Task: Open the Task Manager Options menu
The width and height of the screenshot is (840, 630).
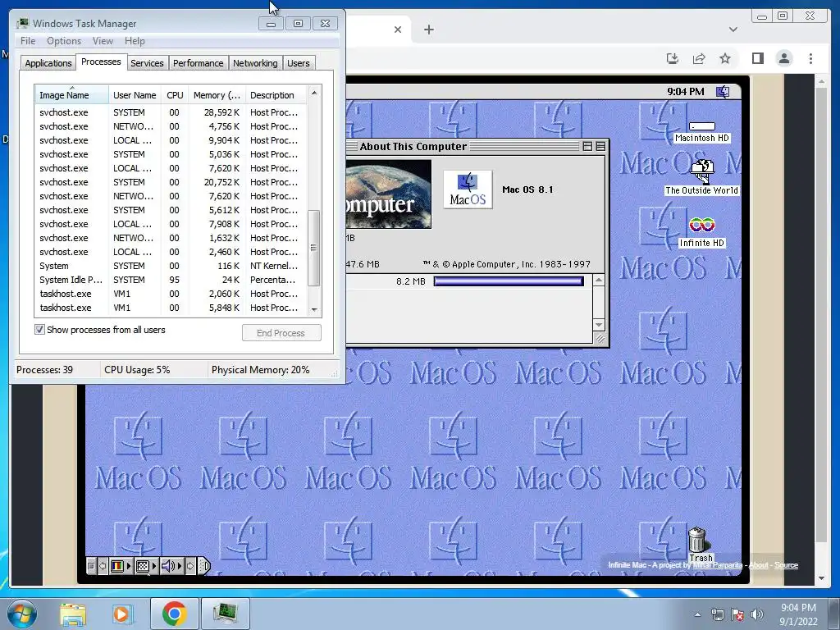Action: (64, 41)
